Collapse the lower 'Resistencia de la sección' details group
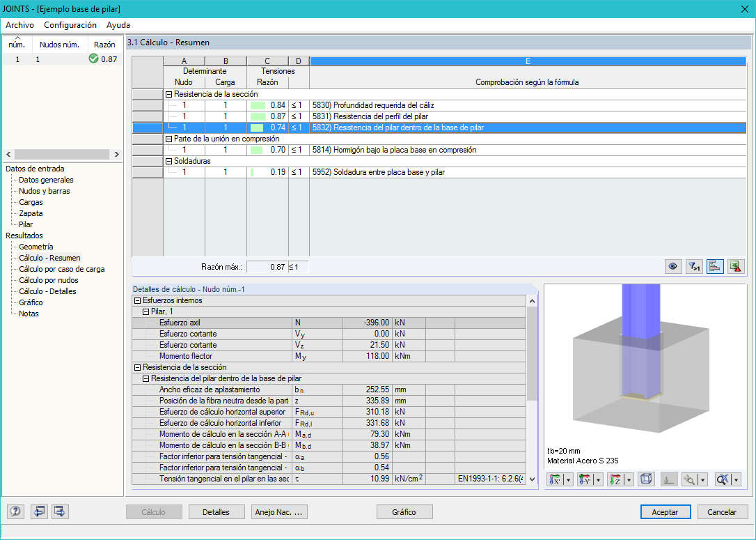This screenshot has height=540, width=756. (137, 367)
